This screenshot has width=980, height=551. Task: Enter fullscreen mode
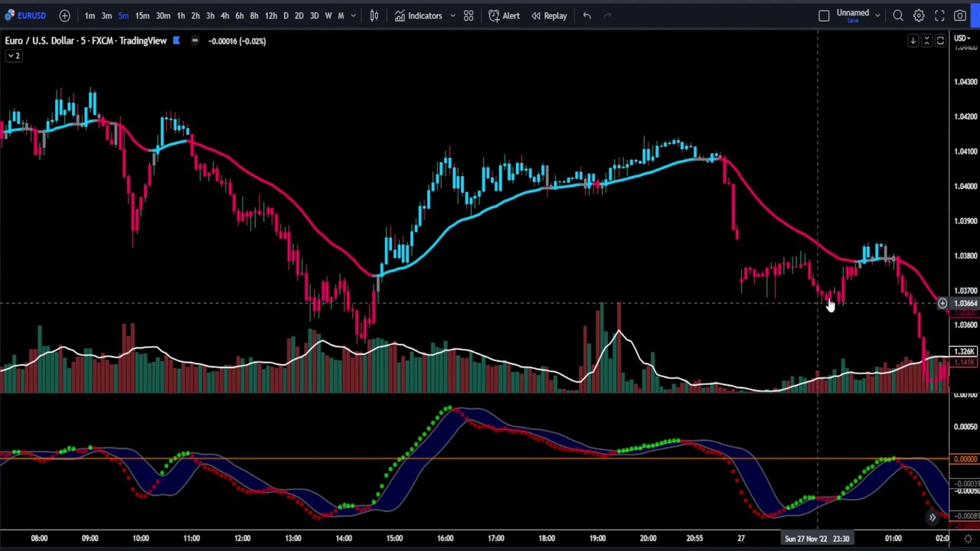(x=939, y=15)
